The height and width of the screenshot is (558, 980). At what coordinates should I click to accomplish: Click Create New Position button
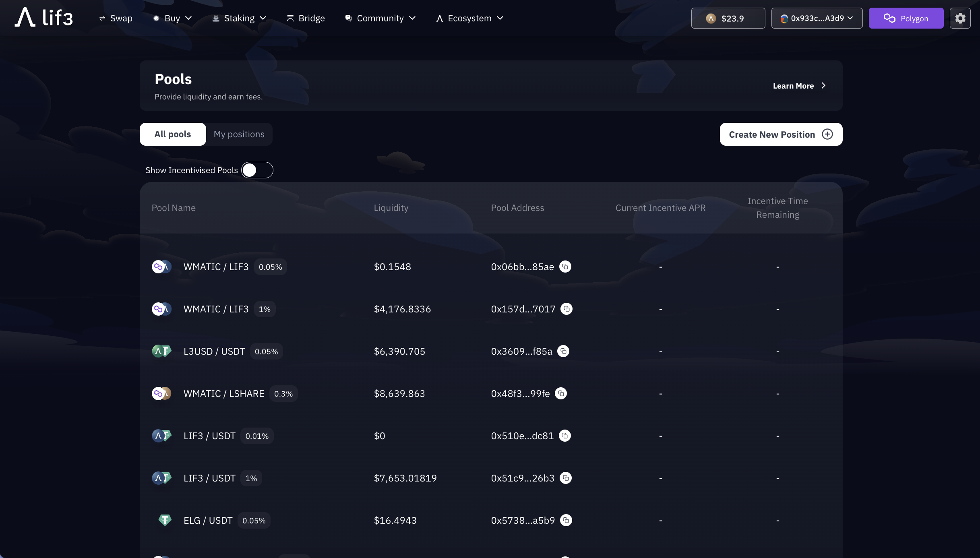click(781, 134)
